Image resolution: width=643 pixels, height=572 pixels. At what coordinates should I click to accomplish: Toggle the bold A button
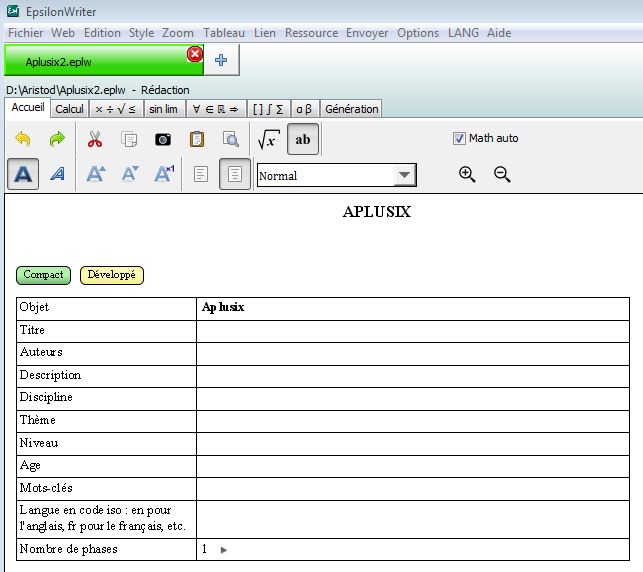[x=23, y=174]
